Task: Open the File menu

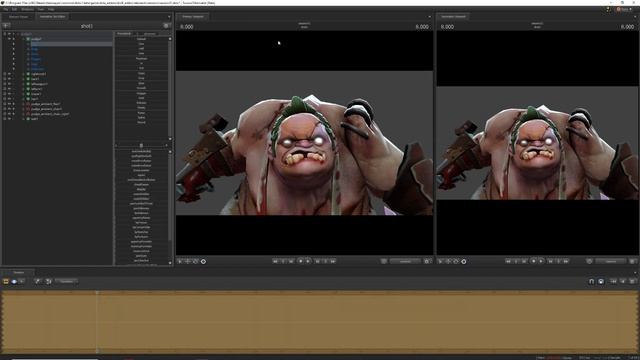Action: pyautogui.click(x=6, y=9)
